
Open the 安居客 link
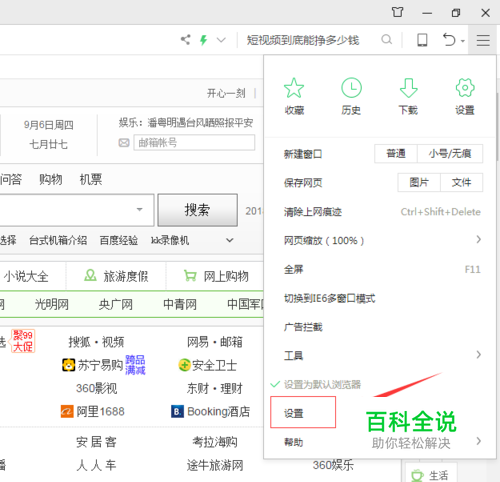point(96,442)
